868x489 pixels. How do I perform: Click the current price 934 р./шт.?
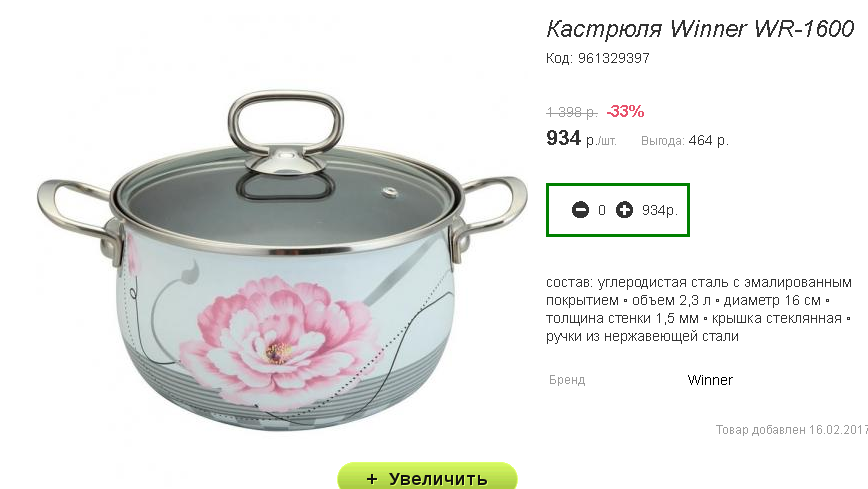pyautogui.click(x=581, y=138)
